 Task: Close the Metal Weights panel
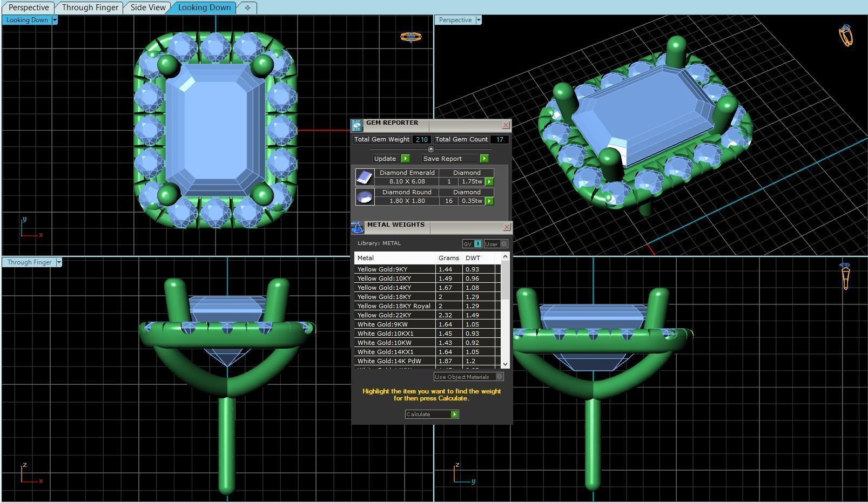point(507,227)
